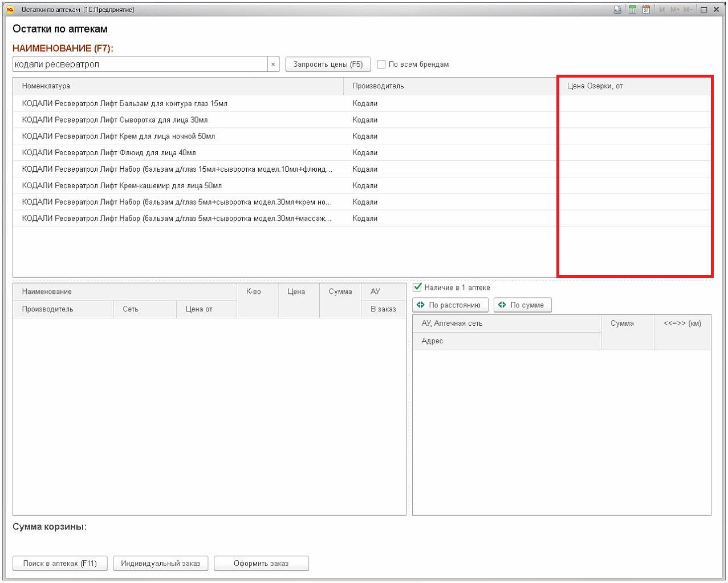Click the M memory button in title bar
This screenshot has height=583, width=728.
pyautogui.click(x=662, y=10)
